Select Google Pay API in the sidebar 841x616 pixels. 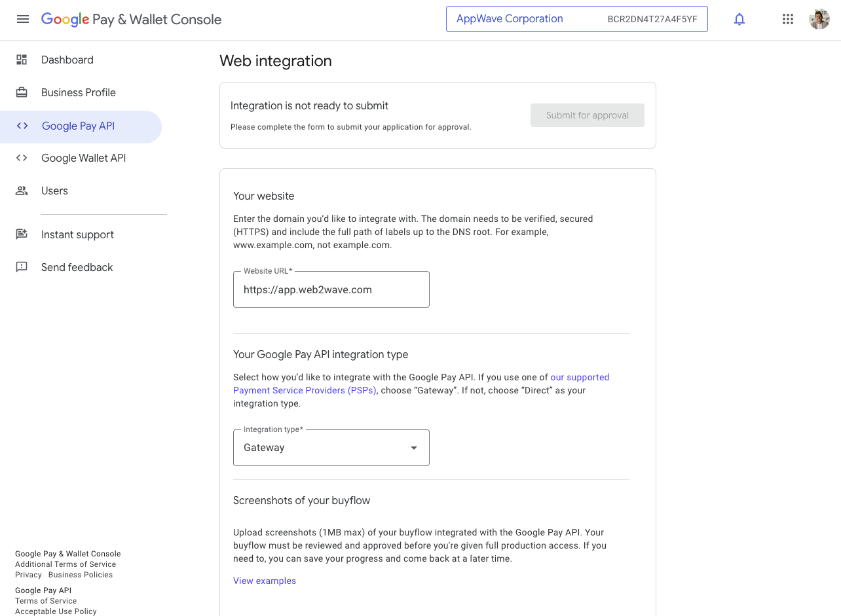(81, 126)
